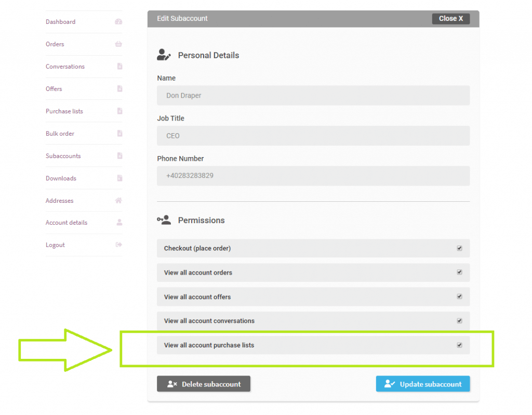Go to Bulk order menu item
This screenshot has height=415, width=532.
tap(60, 134)
